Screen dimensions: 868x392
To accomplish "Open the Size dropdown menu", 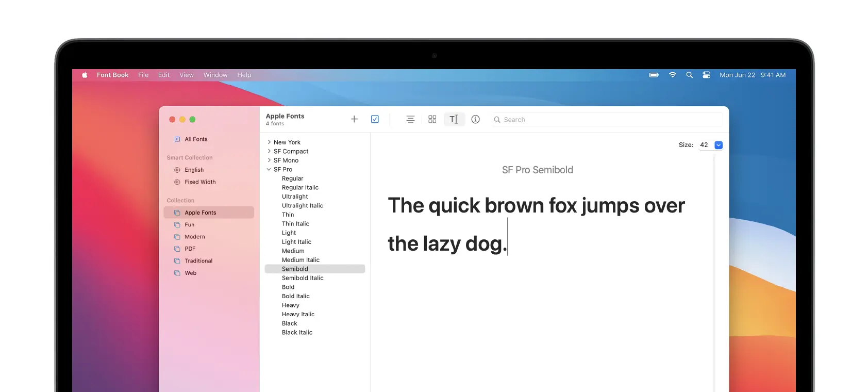I will pos(719,145).
